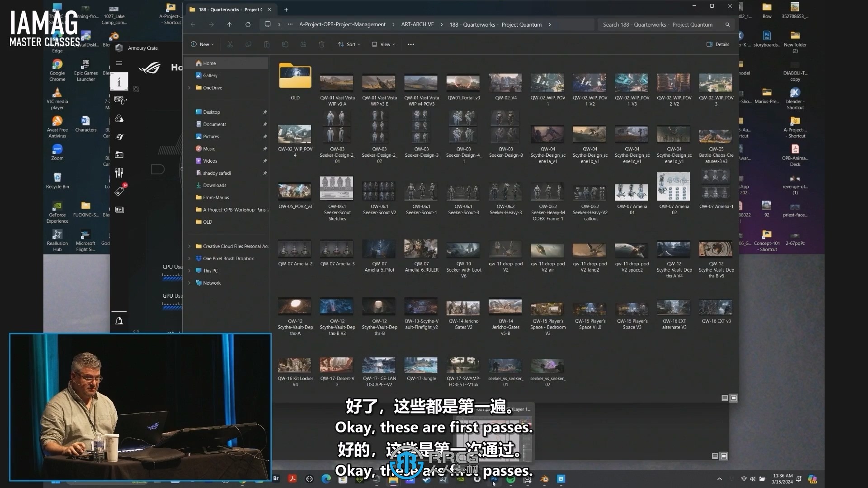
Task: Open Microsoft Edge from taskbar
Action: pos(326,479)
